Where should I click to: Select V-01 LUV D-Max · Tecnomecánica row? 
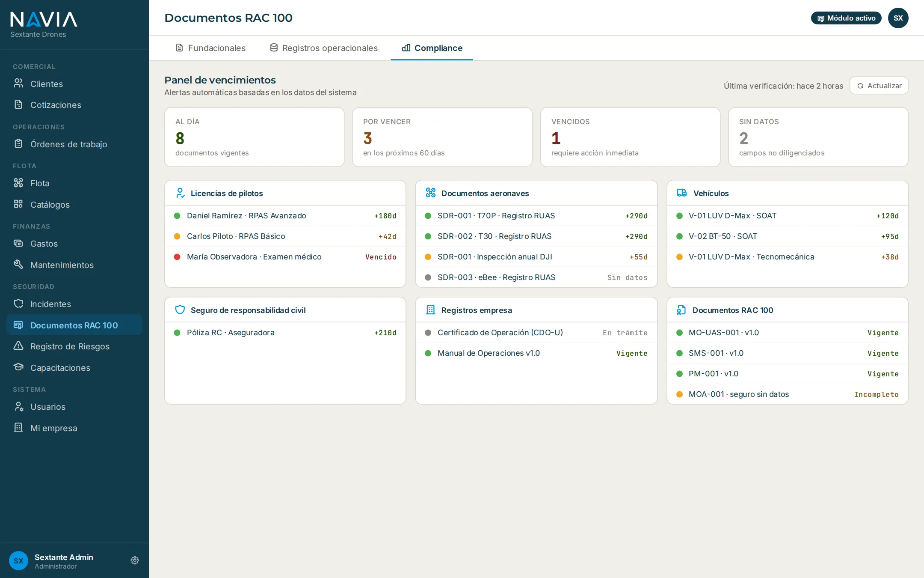click(x=788, y=257)
